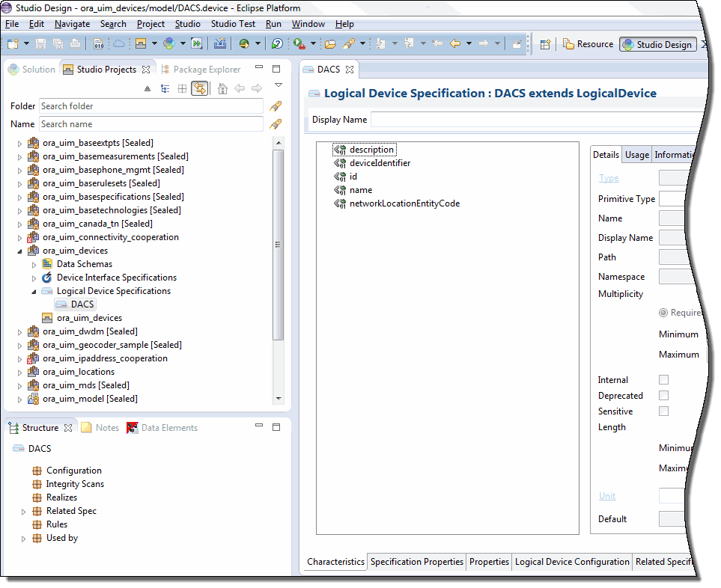
Task: Open the Navigate menu
Action: [72, 24]
